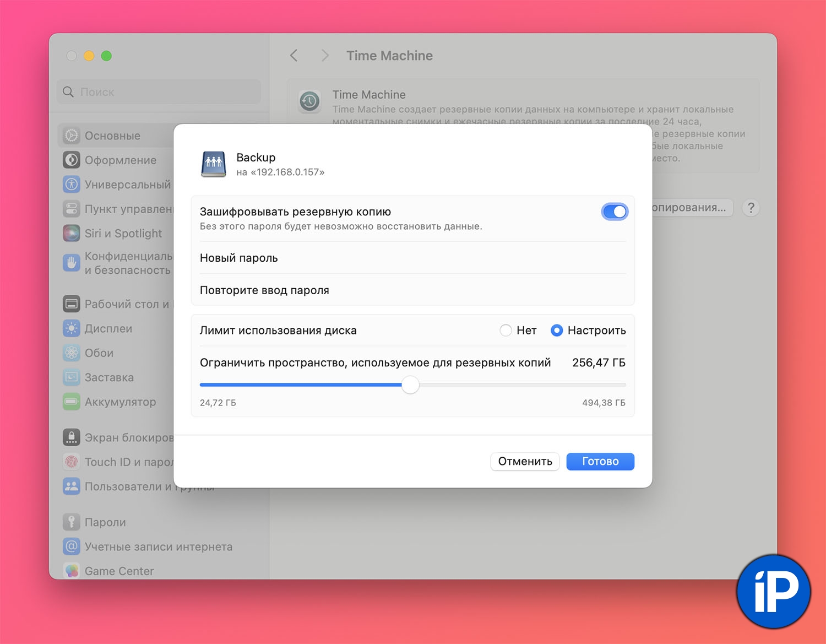Click the Конфиденциальность и безопасность hand icon

pos(72,263)
